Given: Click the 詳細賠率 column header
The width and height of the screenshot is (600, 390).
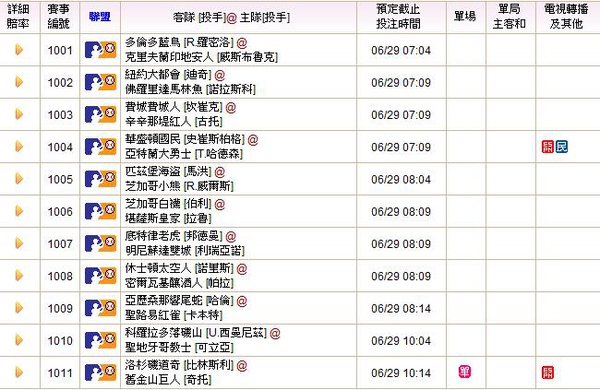Looking at the screenshot, I should click(x=18, y=16).
